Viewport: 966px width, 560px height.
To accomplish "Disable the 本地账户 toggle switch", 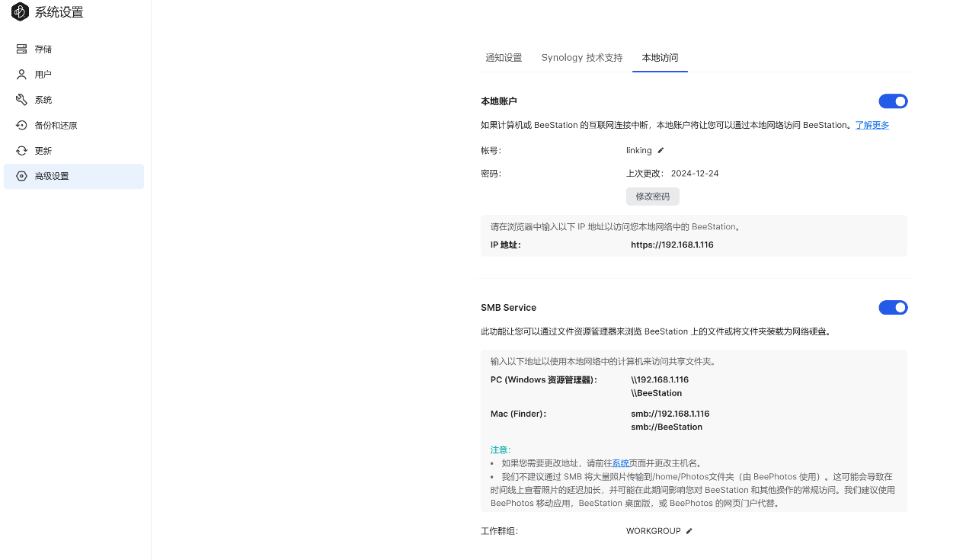I will [893, 101].
